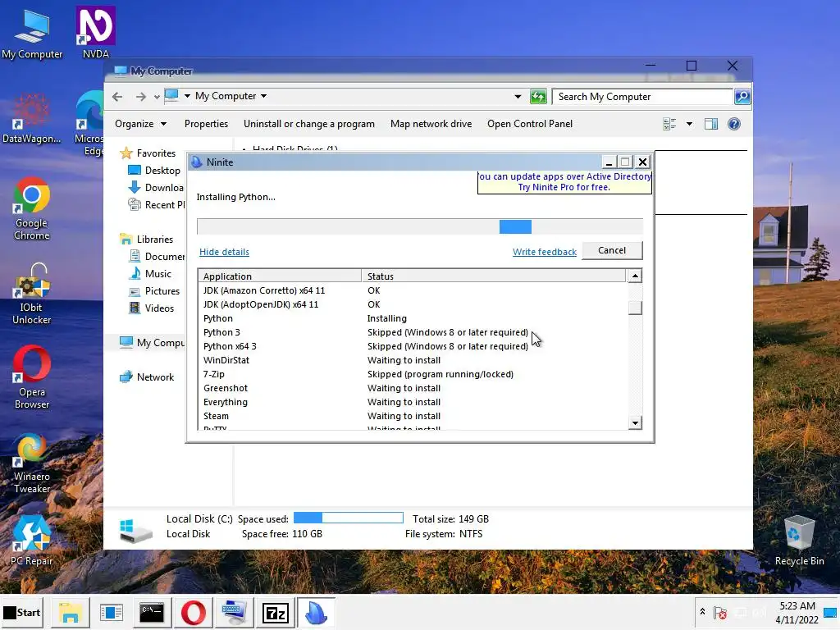Click Write feedback link in Ninite
Screen dimensions: 840x630
(545, 252)
